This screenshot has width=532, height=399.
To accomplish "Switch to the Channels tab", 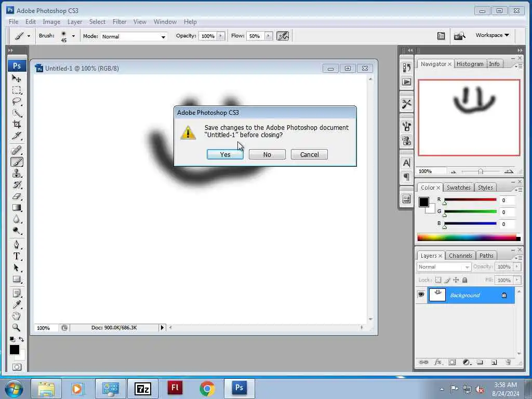I will pos(460,256).
